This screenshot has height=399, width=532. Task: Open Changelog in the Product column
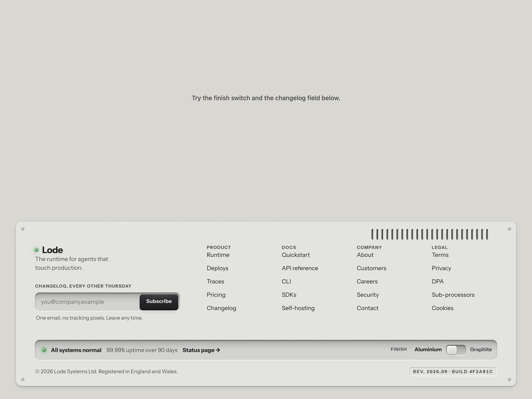pyautogui.click(x=221, y=308)
